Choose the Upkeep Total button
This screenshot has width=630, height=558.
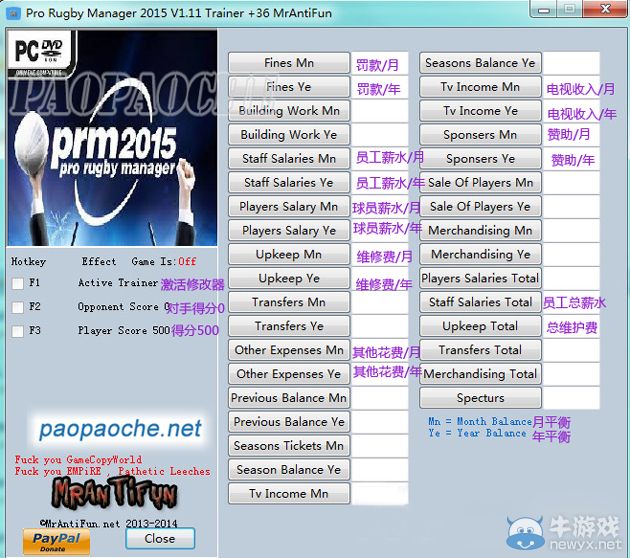pos(480,326)
